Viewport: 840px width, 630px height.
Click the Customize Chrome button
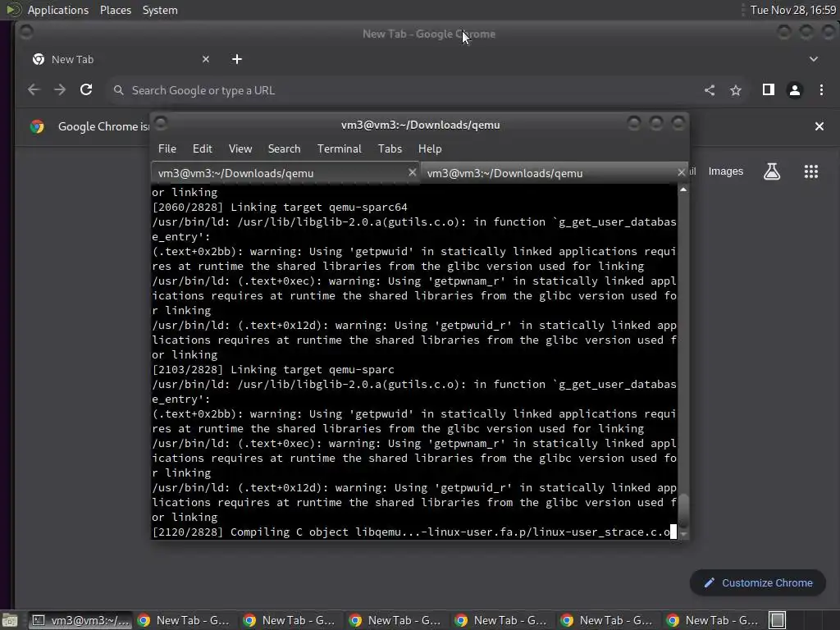[758, 583]
